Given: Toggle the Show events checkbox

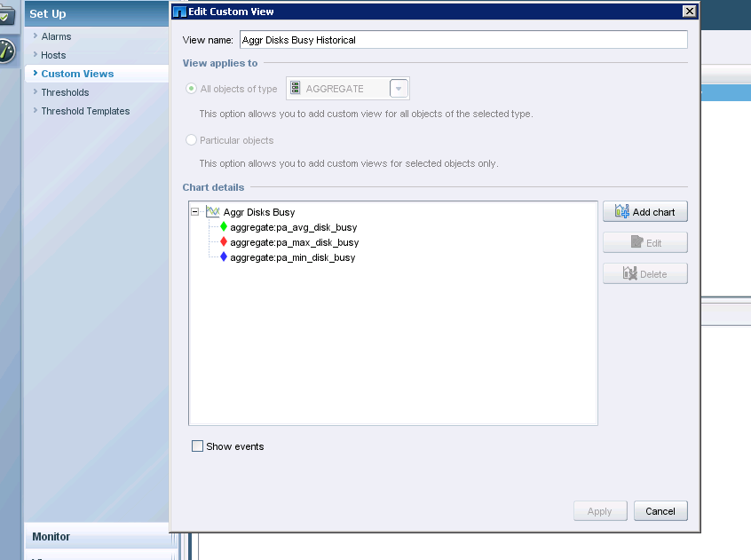Looking at the screenshot, I should click(197, 446).
